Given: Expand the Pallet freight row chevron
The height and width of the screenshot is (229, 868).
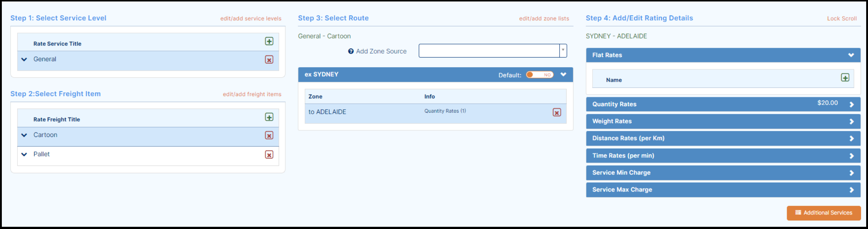Looking at the screenshot, I should pos(24,155).
